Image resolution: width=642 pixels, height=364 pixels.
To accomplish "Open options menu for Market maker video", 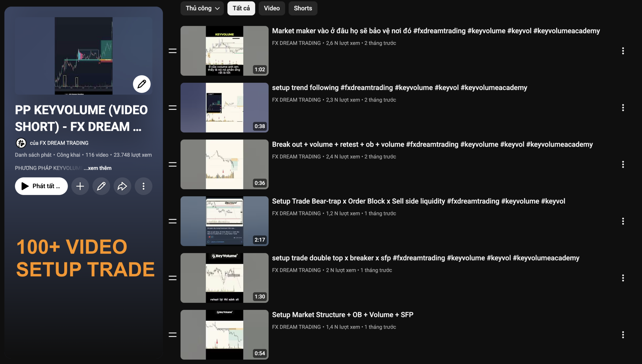I will tap(623, 51).
